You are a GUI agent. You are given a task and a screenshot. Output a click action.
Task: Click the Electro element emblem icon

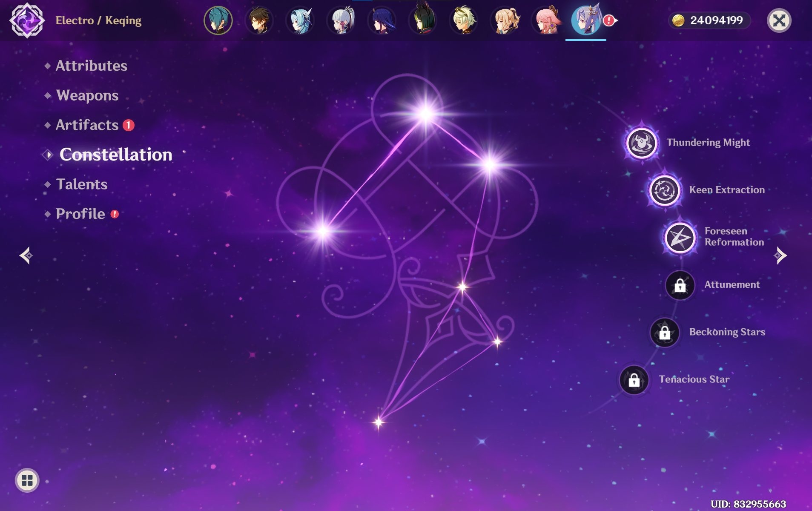pos(27,20)
